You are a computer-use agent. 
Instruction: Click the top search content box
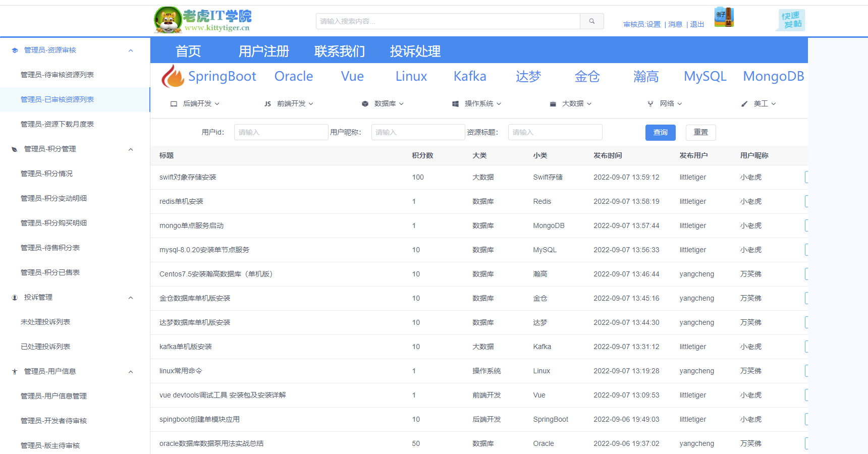448,21
